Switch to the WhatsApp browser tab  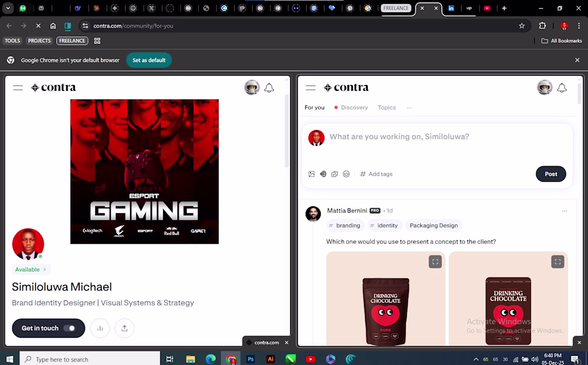23,8
